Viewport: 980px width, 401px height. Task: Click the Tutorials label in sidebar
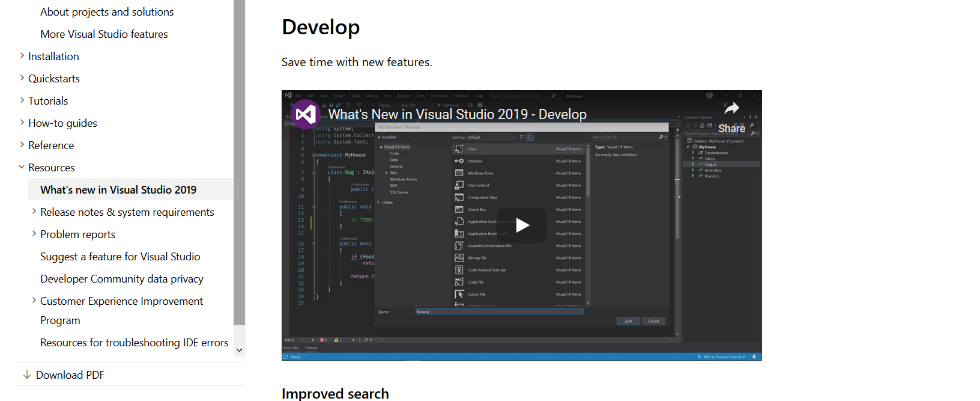point(48,101)
